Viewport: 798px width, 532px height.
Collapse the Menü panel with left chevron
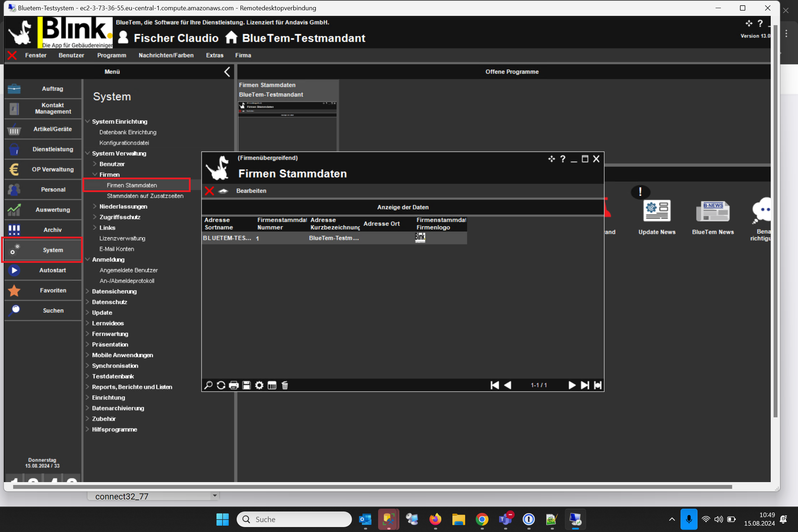pos(227,72)
